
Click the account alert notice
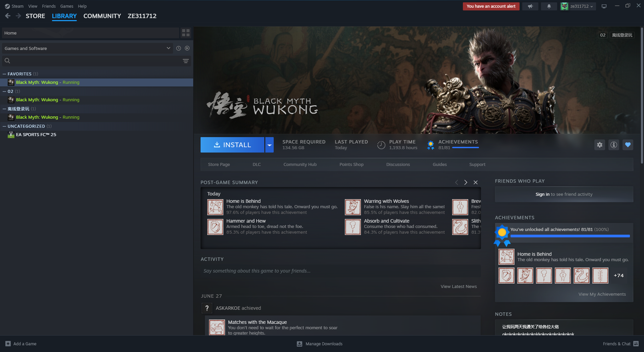[x=491, y=6]
